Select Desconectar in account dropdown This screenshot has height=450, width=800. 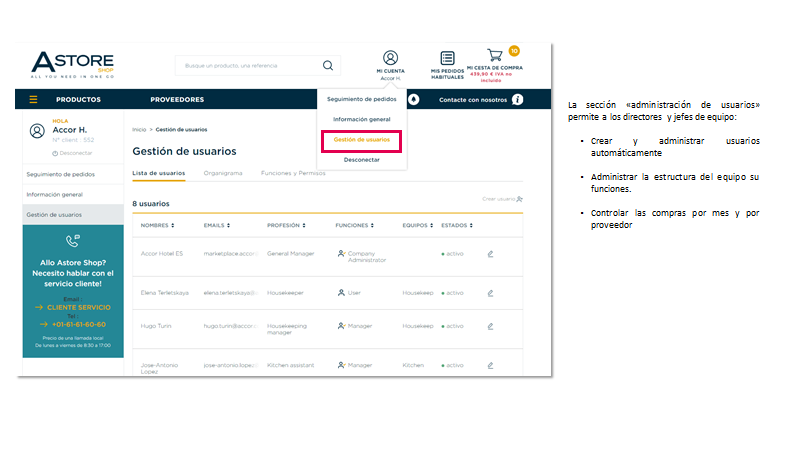click(362, 160)
